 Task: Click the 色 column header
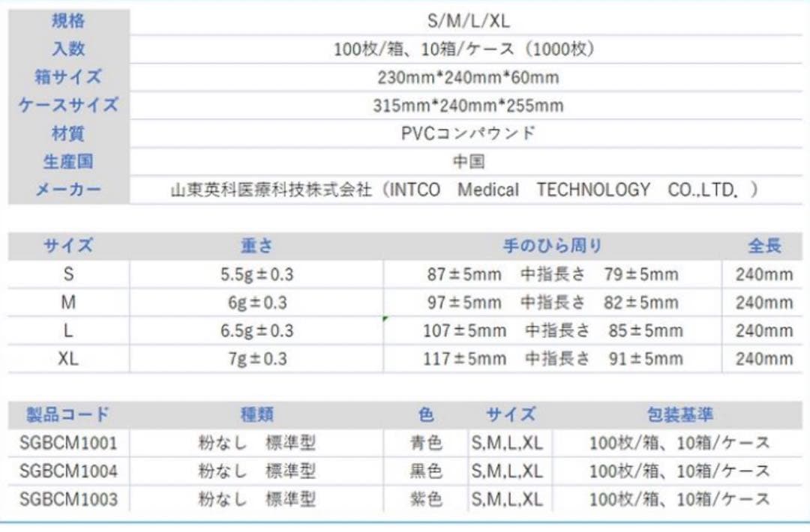point(426,414)
